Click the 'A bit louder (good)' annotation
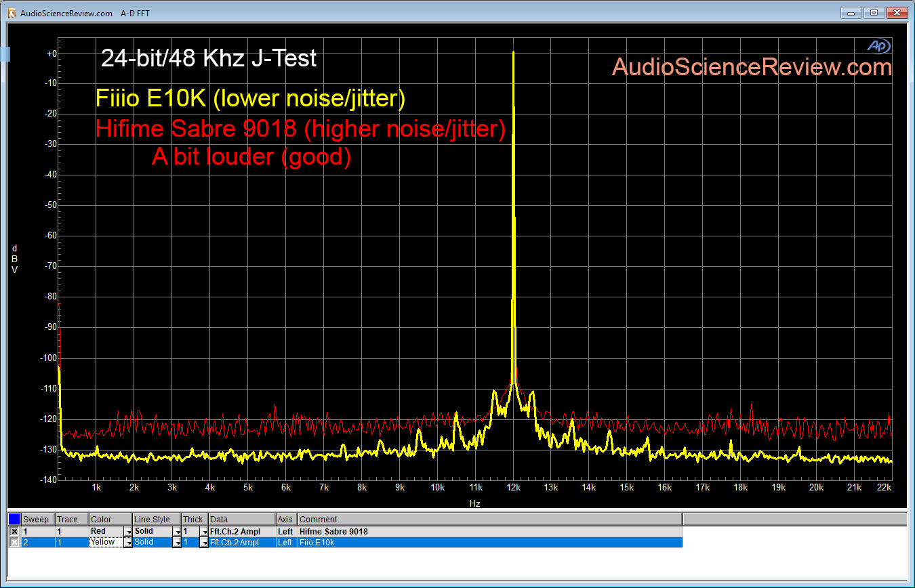The image size is (915, 588). [251, 157]
